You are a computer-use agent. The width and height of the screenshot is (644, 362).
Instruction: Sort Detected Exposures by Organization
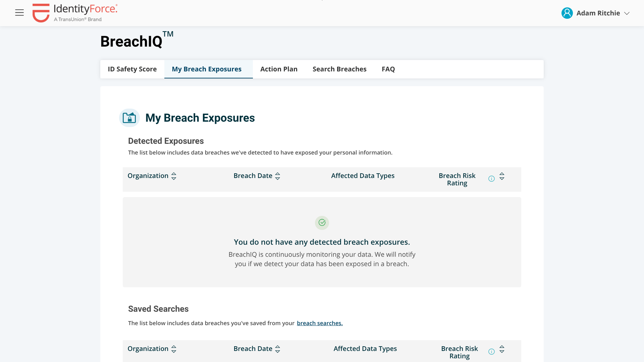[174, 176]
